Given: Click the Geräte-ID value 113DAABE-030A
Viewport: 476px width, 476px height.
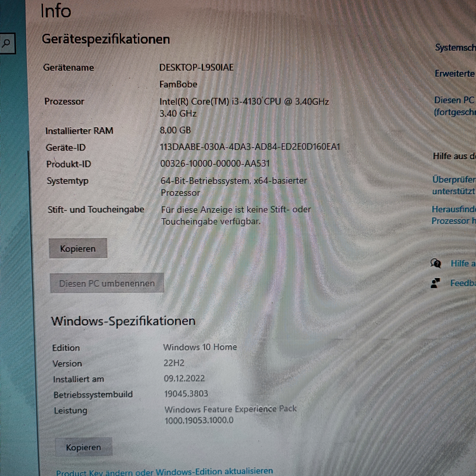Looking at the screenshot, I should (x=250, y=147).
